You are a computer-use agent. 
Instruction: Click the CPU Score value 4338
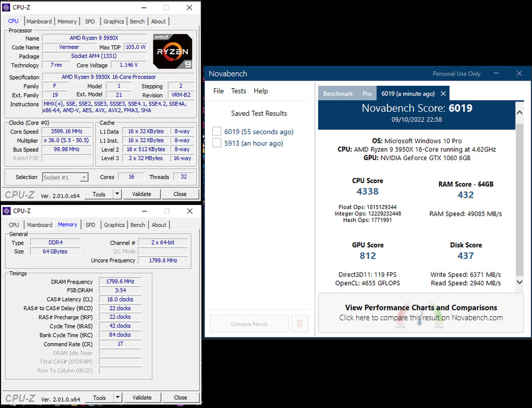click(368, 191)
